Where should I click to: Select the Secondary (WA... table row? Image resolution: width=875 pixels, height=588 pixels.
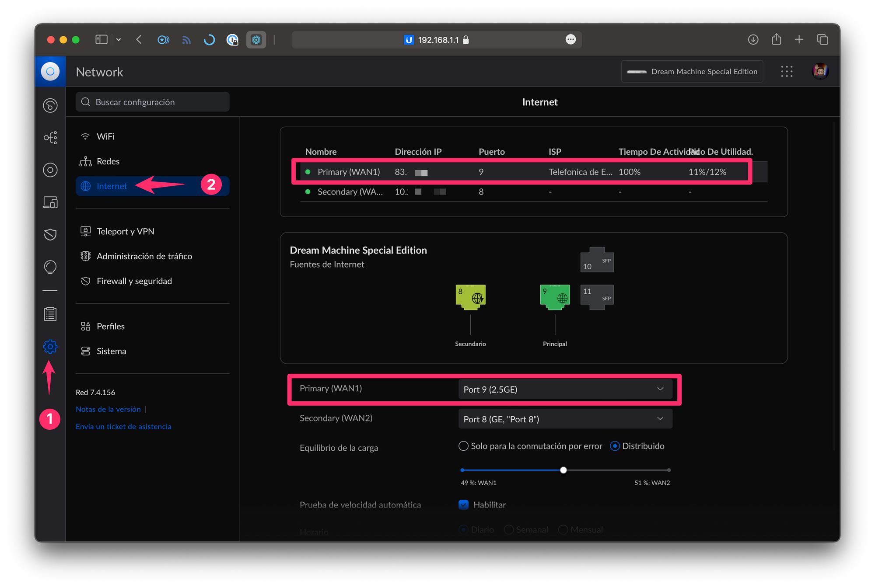click(534, 191)
